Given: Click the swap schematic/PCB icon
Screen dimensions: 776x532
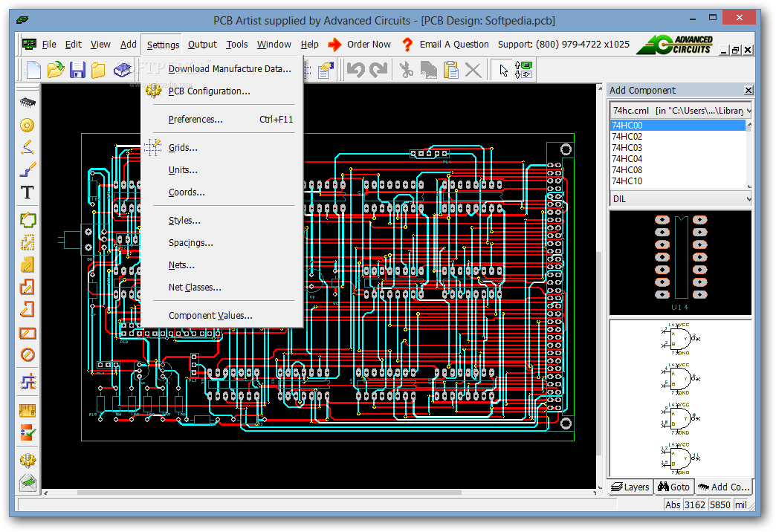Looking at the screenshot, I should [x=523, y=70].
